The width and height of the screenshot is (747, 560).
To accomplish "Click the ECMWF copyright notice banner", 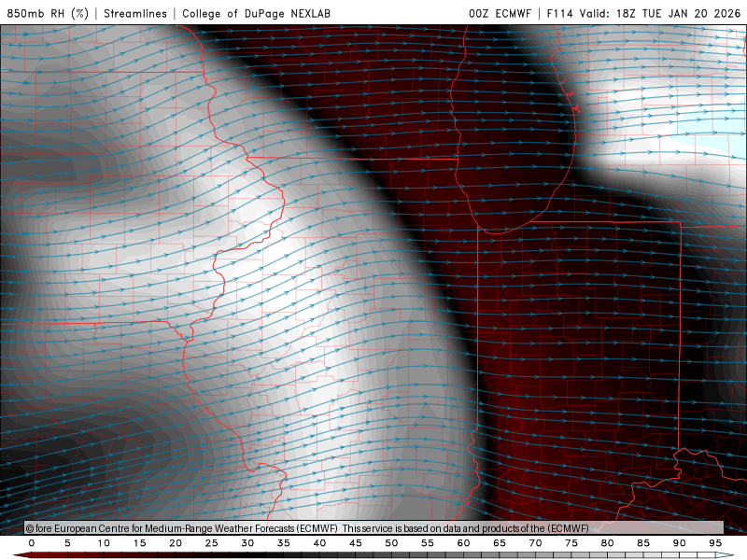I will click(x=374, y=528).
